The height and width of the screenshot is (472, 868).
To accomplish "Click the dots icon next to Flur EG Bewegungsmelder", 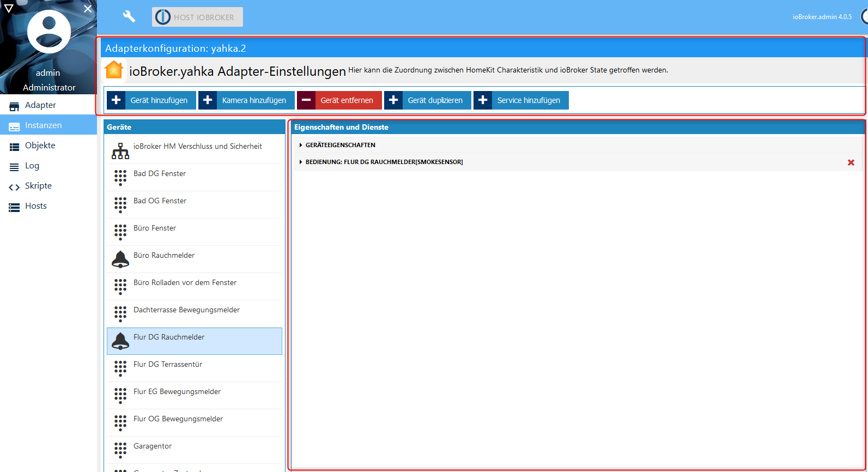I will [120, 396].
